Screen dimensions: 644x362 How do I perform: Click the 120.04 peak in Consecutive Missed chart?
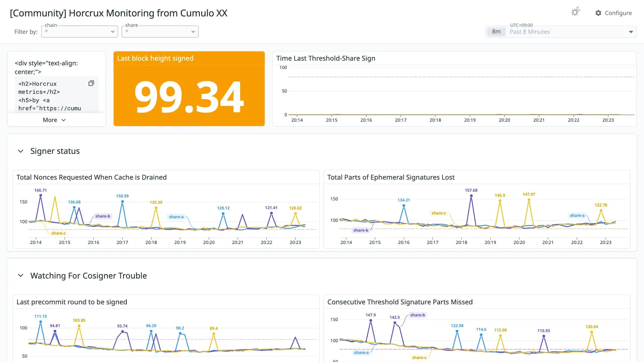592,332
